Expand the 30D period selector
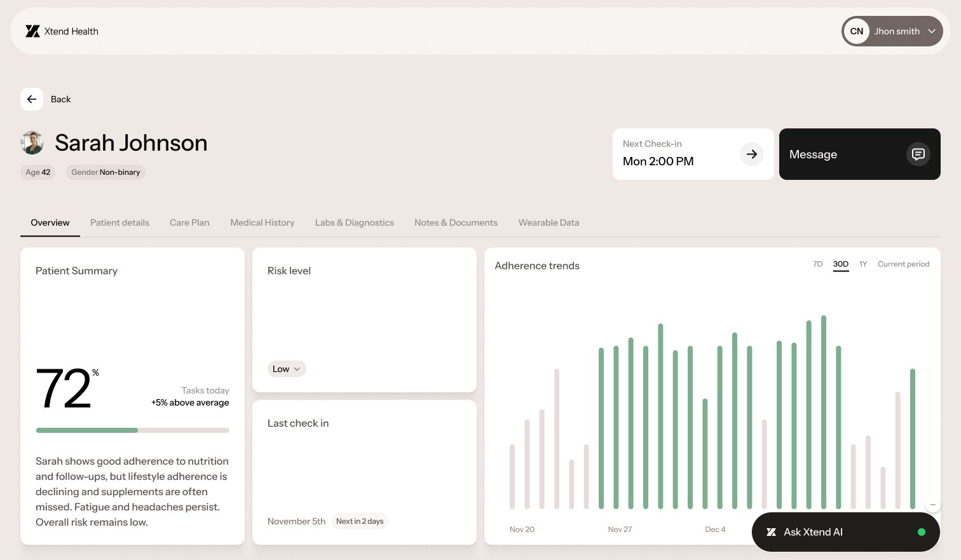Image resolution: width=961 pixels, height=560 pixels. [840, 264]
